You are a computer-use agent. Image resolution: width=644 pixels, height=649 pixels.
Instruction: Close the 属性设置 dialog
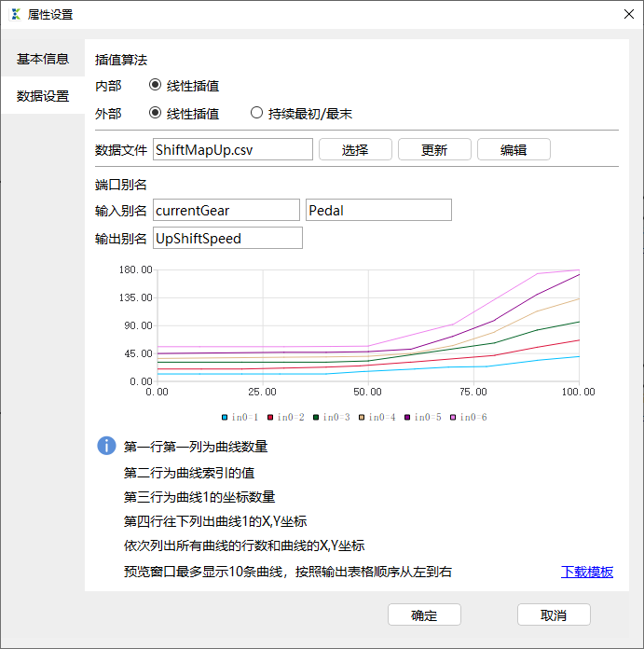coord(629,14)
